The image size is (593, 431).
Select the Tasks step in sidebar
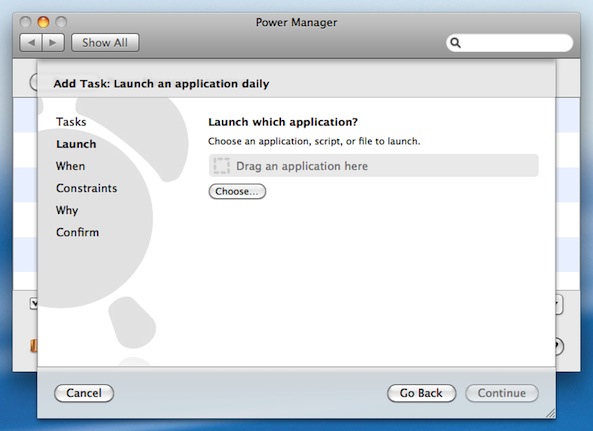point(71,122)
